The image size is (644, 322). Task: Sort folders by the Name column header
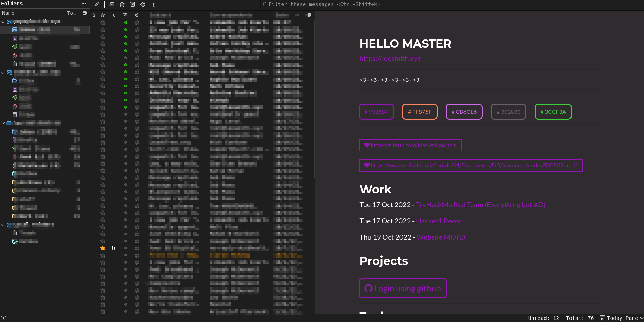pos(8,13)
